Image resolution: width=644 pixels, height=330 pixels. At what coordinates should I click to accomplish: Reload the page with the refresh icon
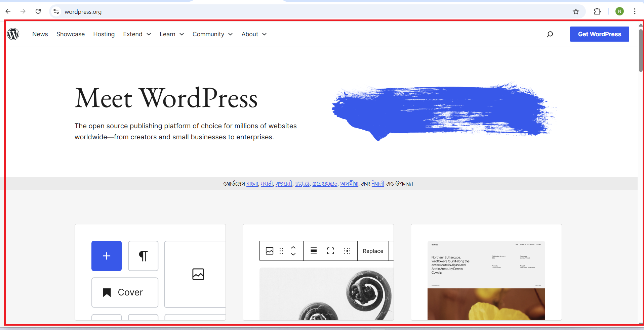(x=38, y=11)
